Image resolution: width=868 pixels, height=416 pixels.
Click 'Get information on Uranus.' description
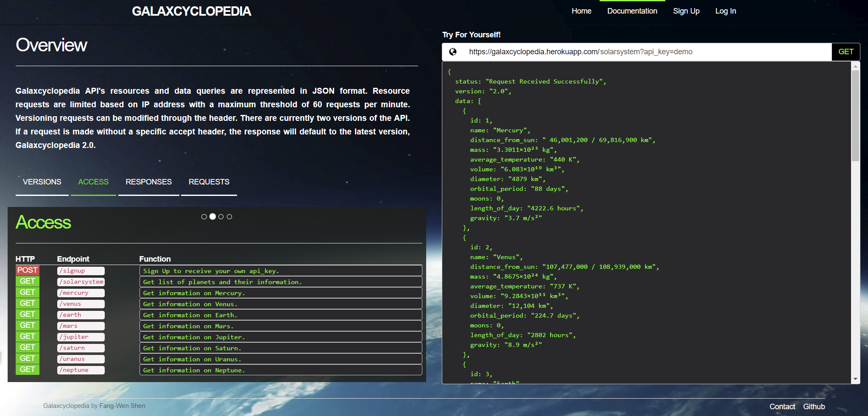tap(281, 359)
